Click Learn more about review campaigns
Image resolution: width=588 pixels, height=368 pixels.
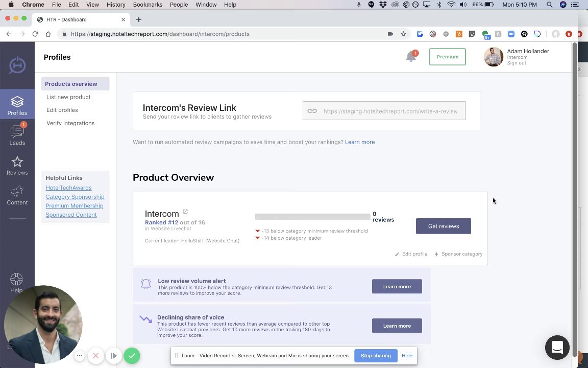[360, 142]
